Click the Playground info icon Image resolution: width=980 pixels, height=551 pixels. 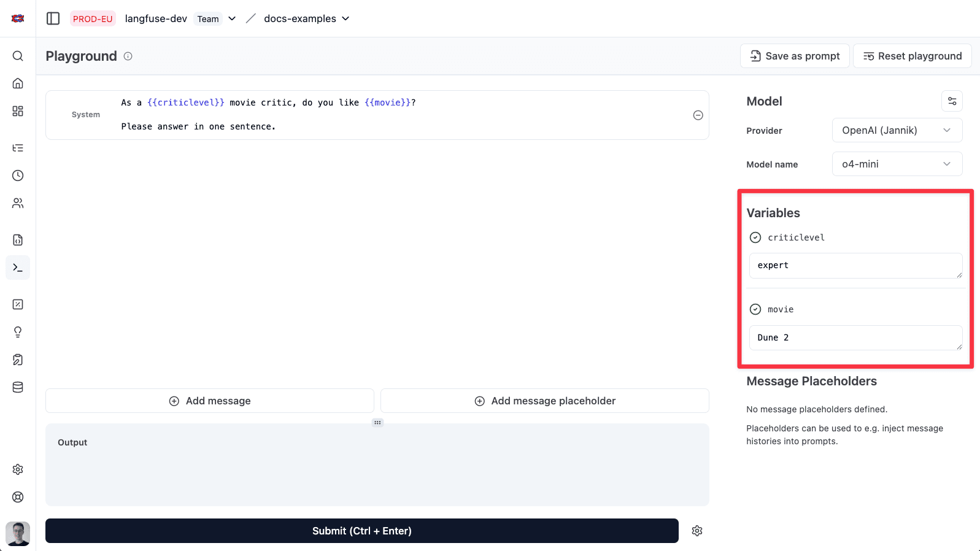click(128, 56)
